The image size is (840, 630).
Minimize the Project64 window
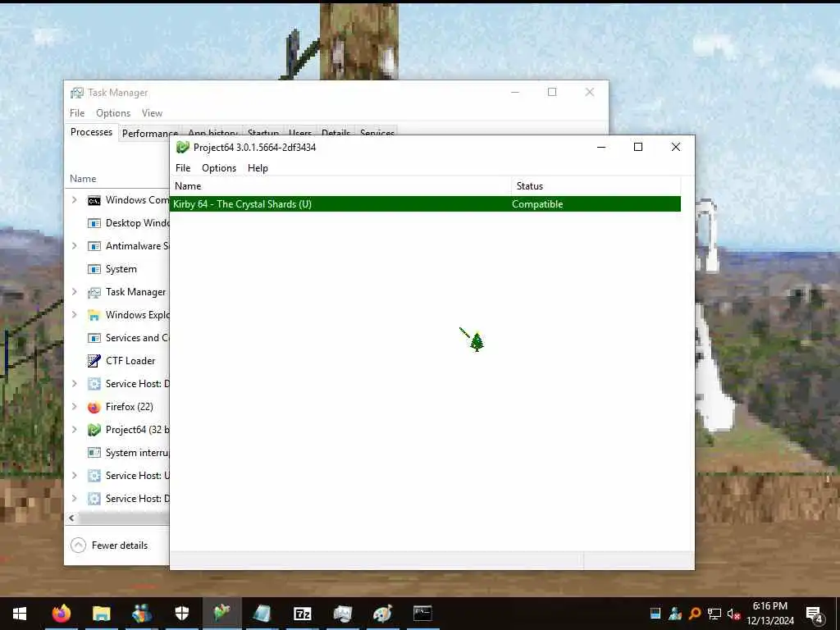[x=601, y=147]
